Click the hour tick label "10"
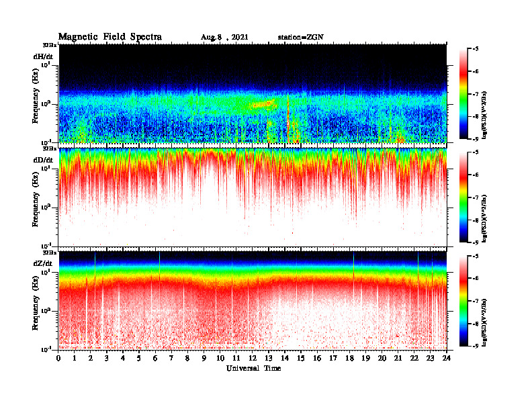 (220, 358)
